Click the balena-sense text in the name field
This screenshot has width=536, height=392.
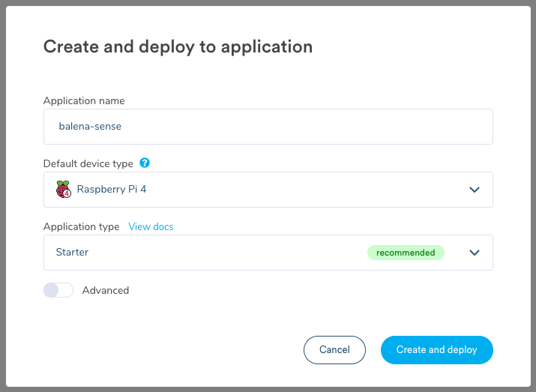[90, 127]
